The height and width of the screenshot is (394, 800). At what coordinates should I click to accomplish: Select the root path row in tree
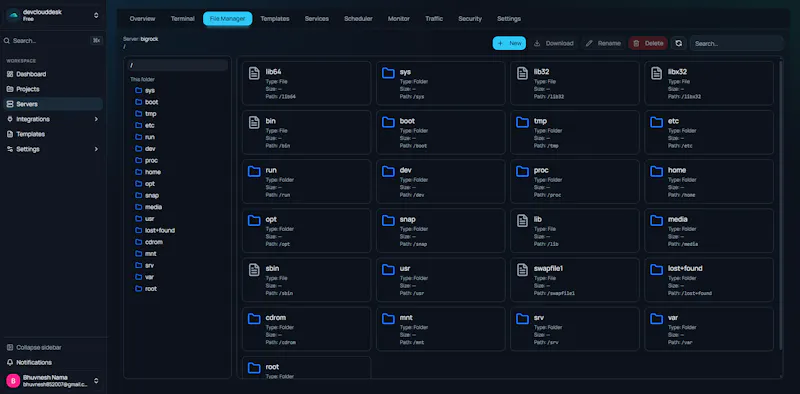coord(178,65)
